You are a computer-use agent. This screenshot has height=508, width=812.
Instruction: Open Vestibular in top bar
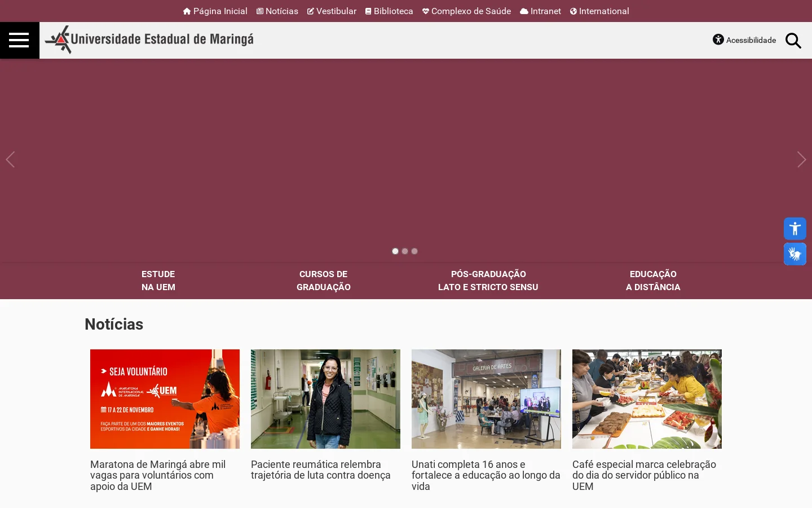point(332,11)
